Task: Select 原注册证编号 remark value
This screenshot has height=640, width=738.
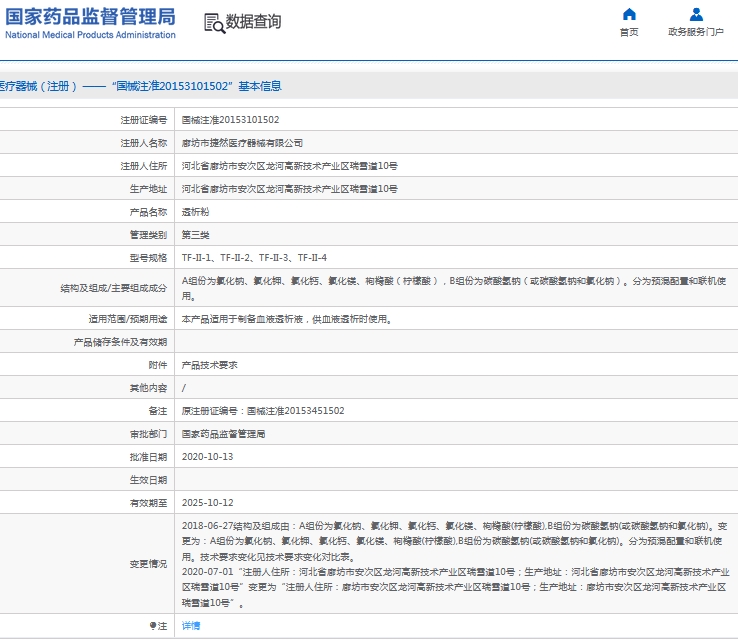Action: [x=263, y=411]
